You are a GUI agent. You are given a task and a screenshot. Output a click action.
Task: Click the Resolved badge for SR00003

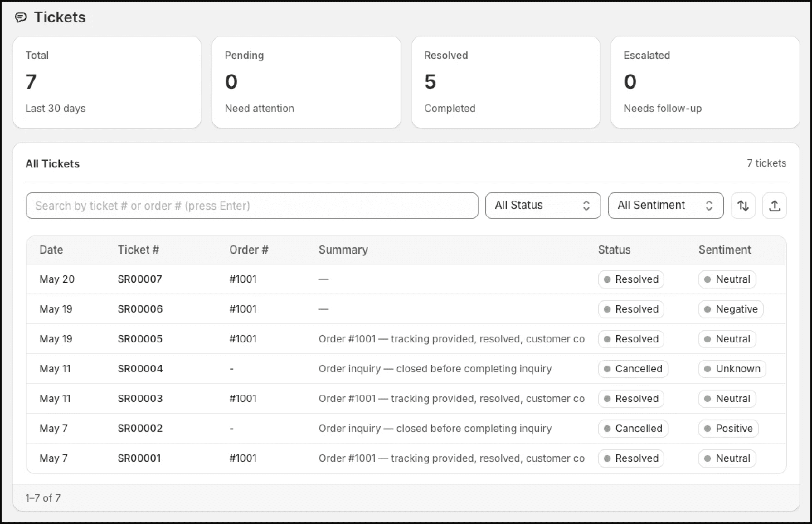631,398
